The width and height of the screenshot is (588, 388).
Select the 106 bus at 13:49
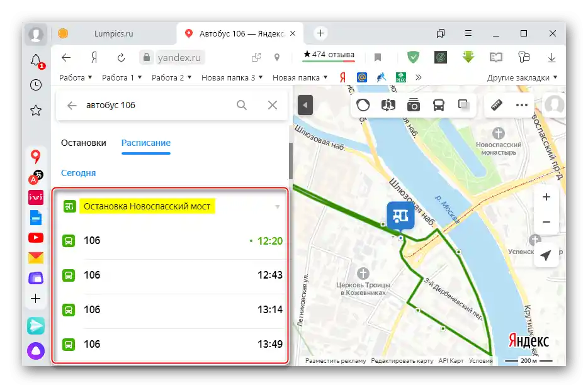(172, 344)
